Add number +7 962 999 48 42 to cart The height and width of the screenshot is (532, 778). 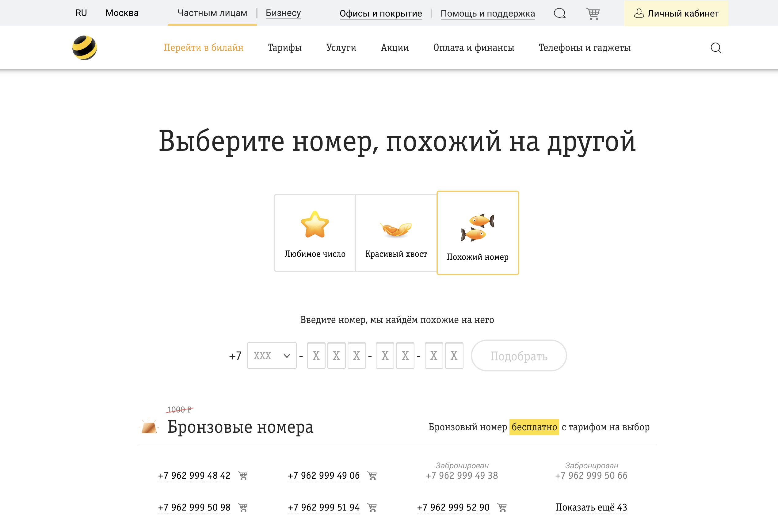(x=242, y=475)
